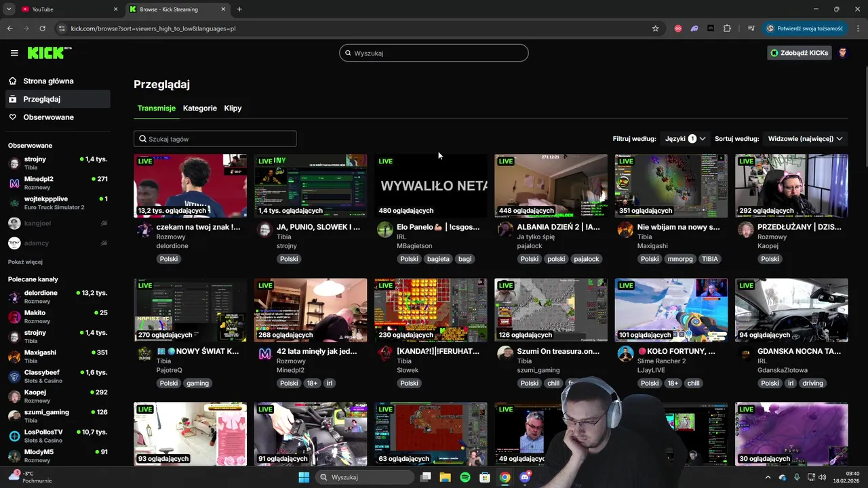Viewport: 868px width, 488px height.
Task: Open File Explorer from the taskbar
Action: (445, 477)
